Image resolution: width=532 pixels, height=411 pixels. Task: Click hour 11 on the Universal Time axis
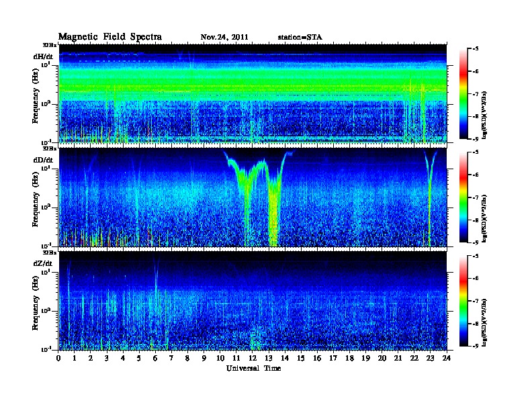(236, 359)
